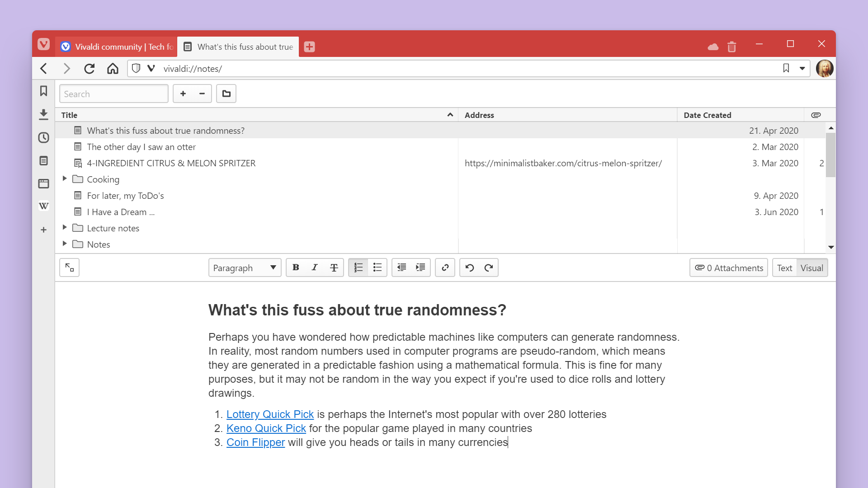868x488 pixels.
Task: Select the 'What's this fuss about true randomness?' note
Action: click(165, 131)
